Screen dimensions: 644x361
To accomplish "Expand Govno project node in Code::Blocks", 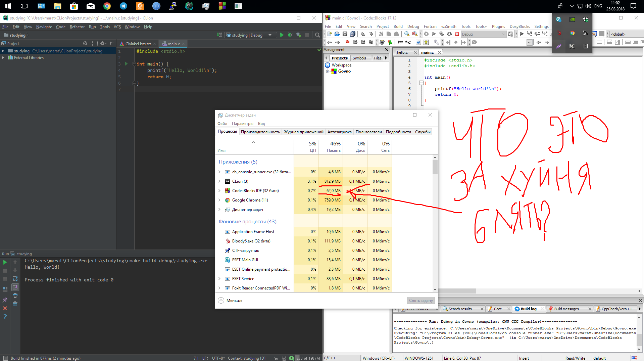I will (x=328, y=71).
